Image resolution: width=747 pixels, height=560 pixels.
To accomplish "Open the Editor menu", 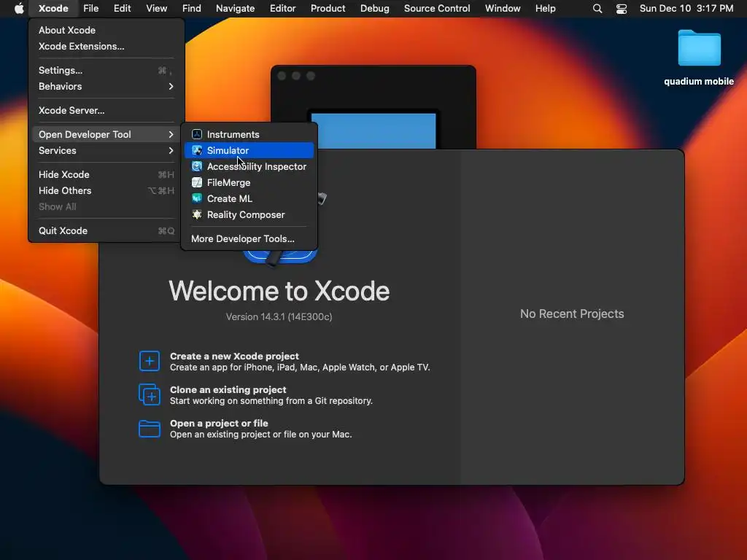I will tap(282, 8).
